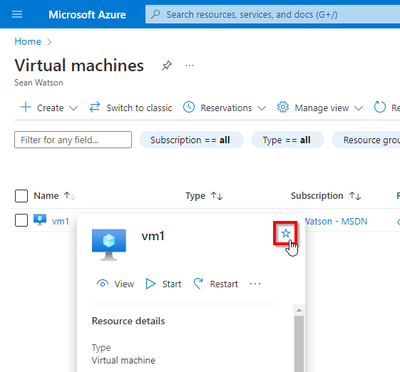Go to Home breadcrumb link
Viewport: 400px width, 372px height.
coord(28,42)
